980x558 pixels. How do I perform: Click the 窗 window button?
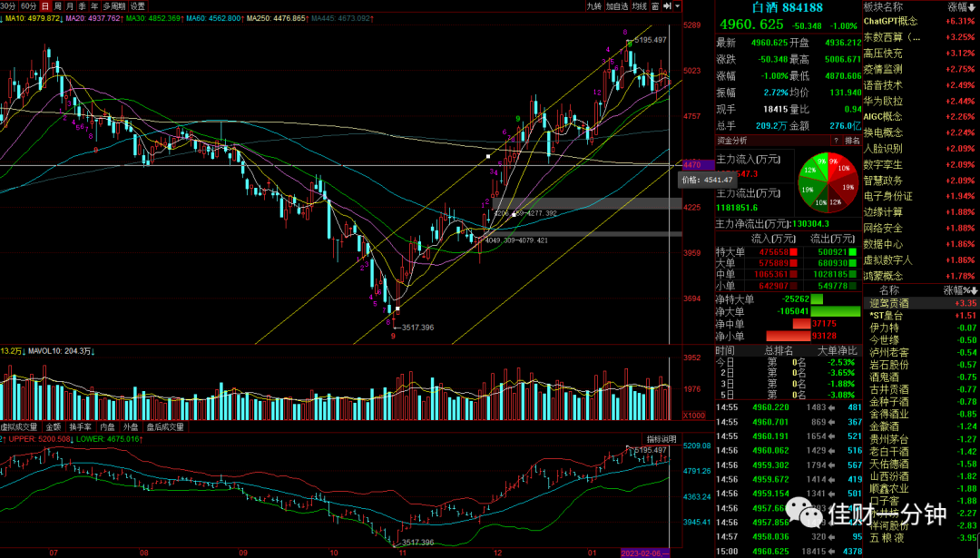click(x=655, y=6)
